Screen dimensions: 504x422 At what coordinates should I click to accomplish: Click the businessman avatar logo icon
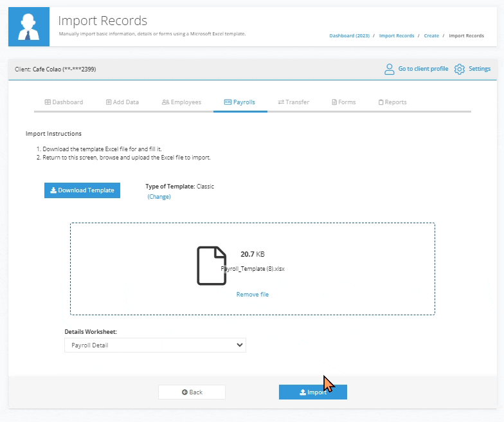click(29, 27)
